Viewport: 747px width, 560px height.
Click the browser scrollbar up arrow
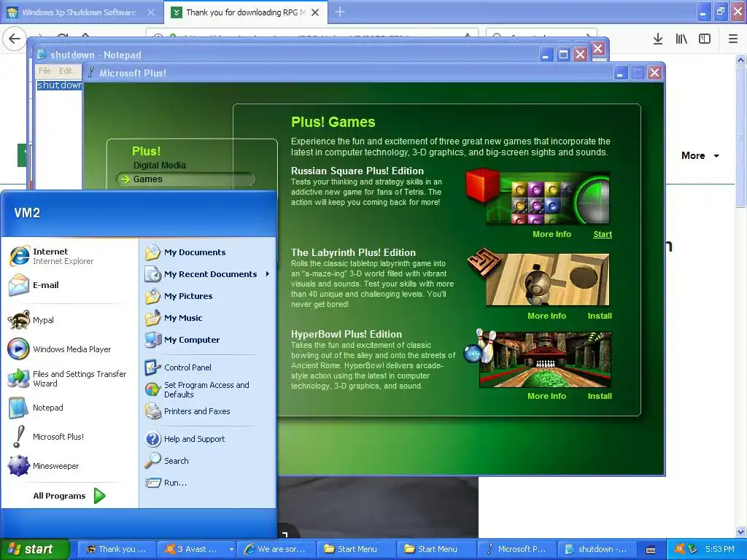tap(741, 60)
